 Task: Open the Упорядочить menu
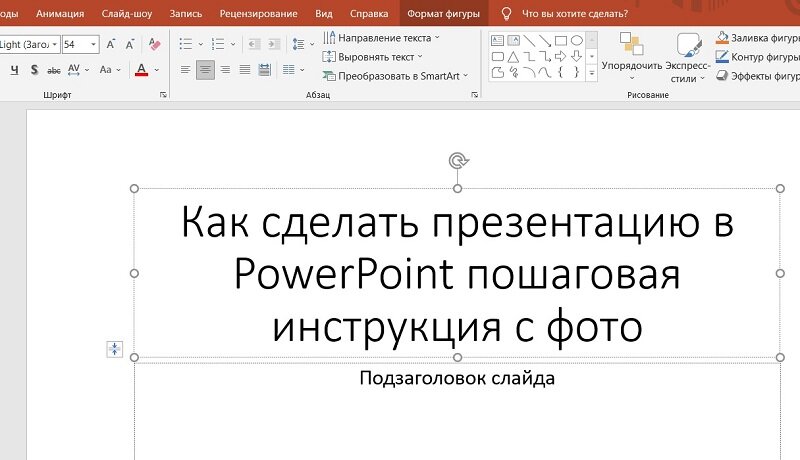632,57
